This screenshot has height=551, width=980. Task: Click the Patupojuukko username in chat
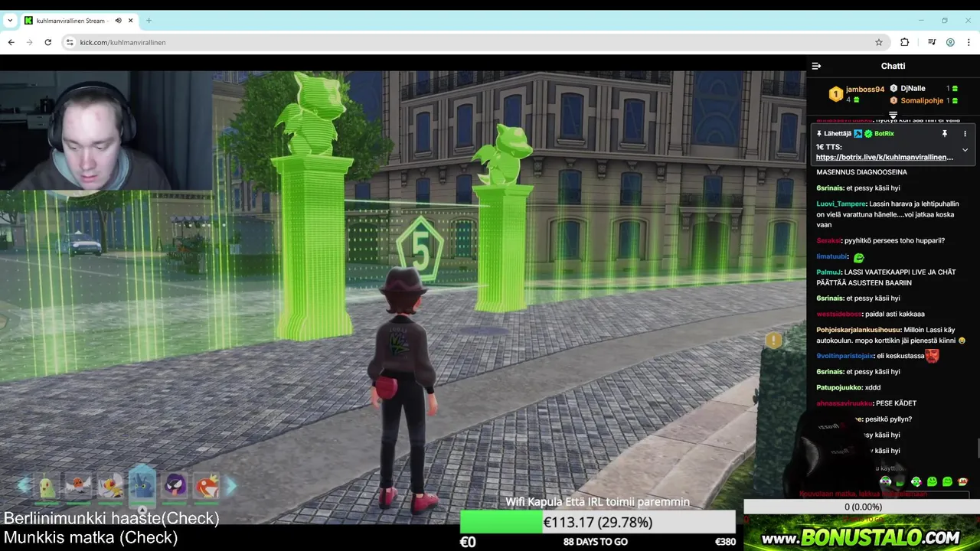pos(840,387)
